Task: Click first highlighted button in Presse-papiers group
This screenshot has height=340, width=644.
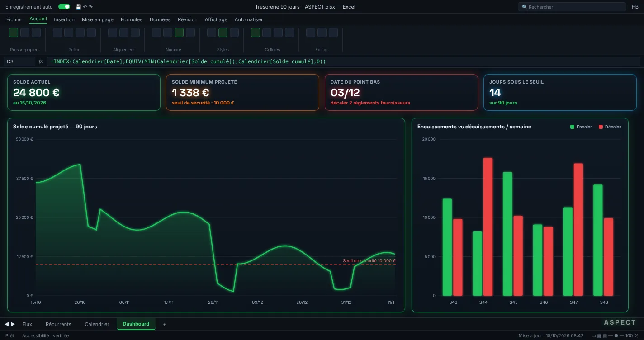Action: [x=14, y=33]
